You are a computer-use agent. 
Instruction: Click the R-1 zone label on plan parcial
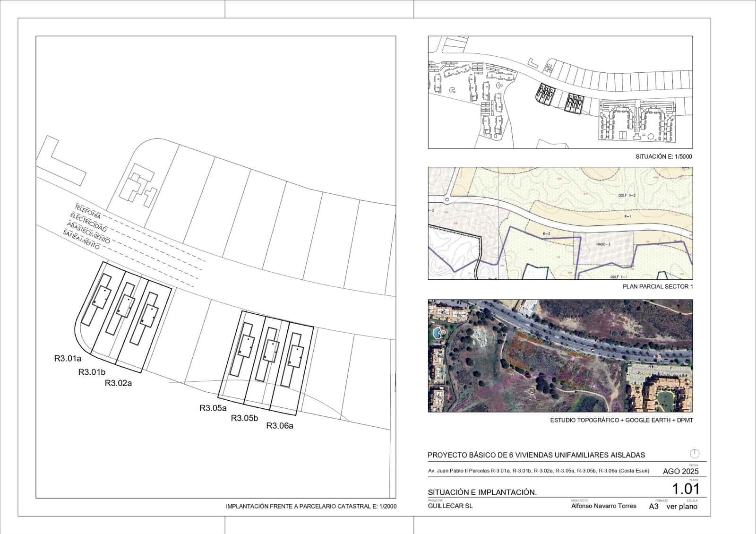click(x=627, y=216)
